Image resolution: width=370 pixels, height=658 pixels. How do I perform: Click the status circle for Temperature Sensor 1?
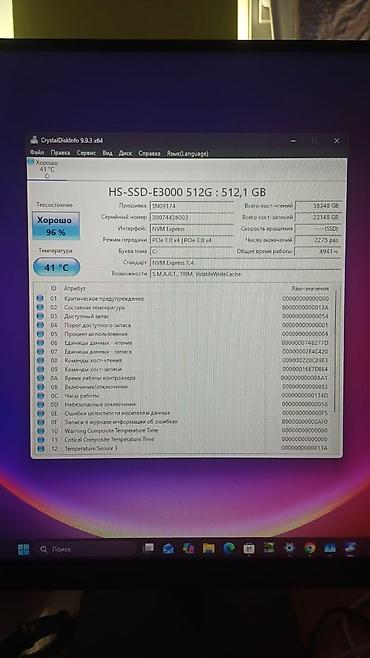pyautogui.click(x=40, y=448)
